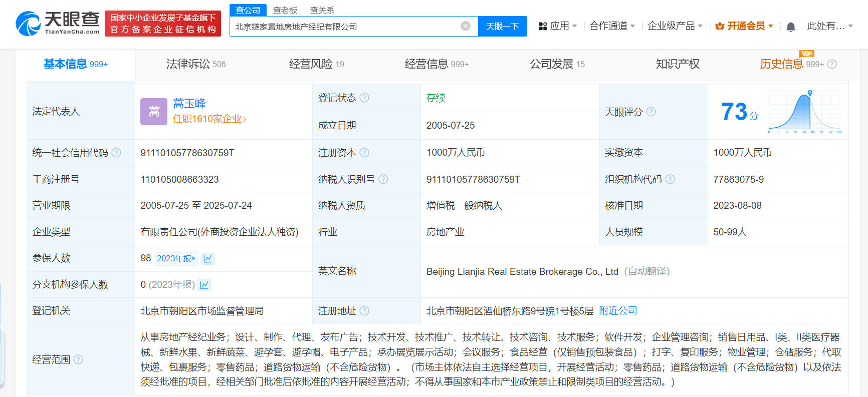
Task: Click the 天眼评分 distribution chart
Action: click(x=805, y=112)
